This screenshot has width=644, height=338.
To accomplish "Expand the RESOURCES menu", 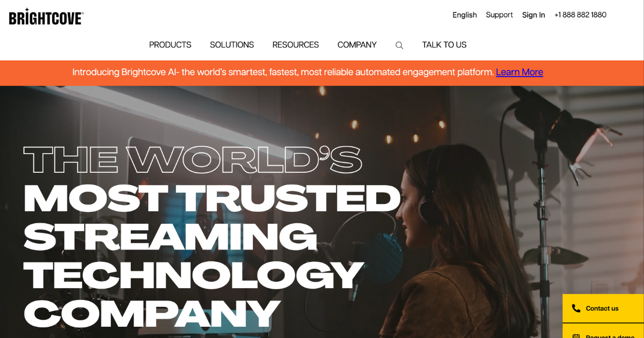I will [x=296, y=45].
